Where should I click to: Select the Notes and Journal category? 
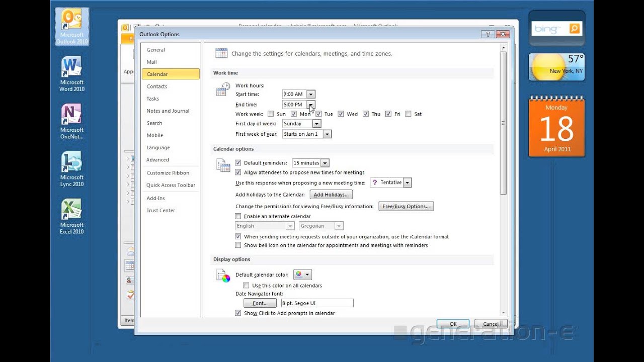[x=170, y=111]
